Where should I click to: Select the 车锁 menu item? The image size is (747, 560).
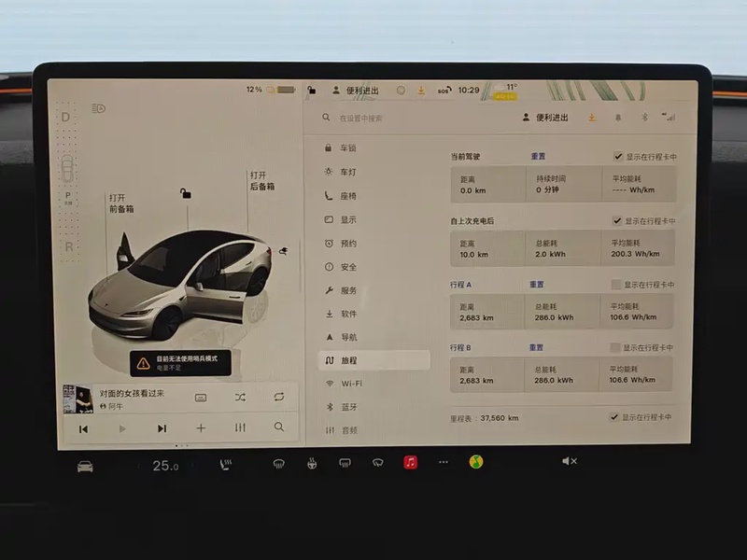(347, 148)
